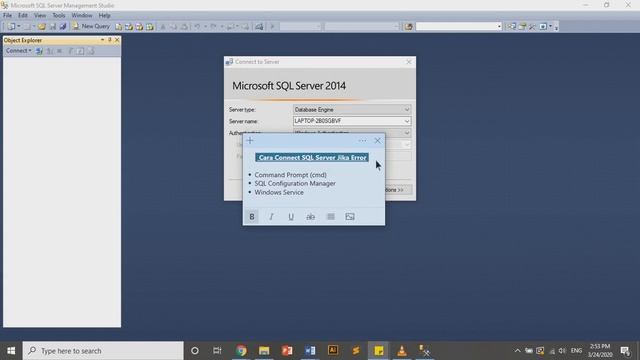
Task: Click the taskbar clock showing 2:53 PM
Action: tap(600, 351)
